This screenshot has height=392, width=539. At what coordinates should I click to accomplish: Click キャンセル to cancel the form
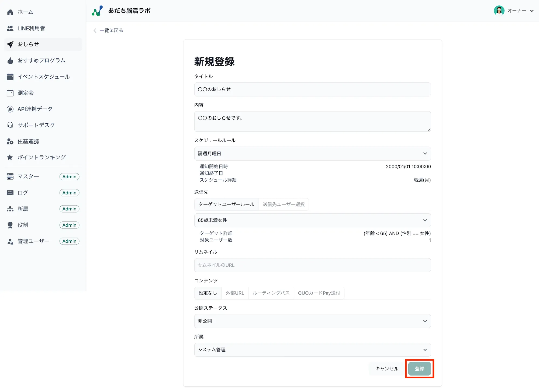[387, 369]
